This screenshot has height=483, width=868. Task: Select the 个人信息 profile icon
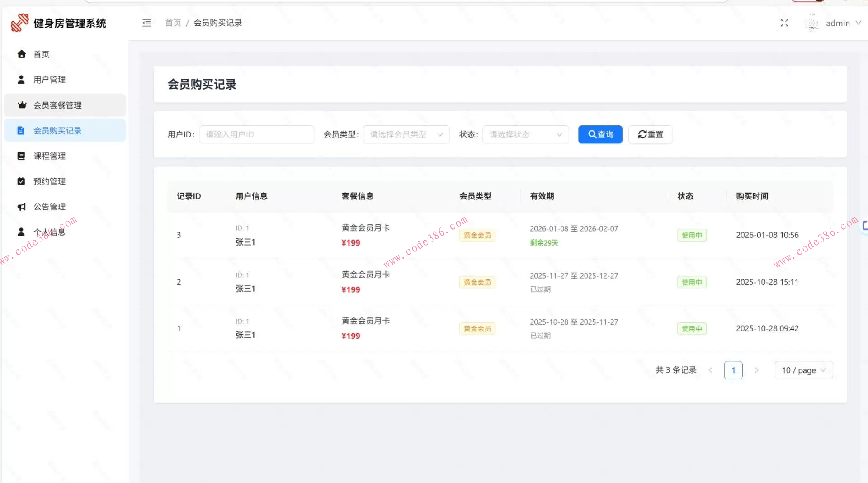[x=21, y=232]
